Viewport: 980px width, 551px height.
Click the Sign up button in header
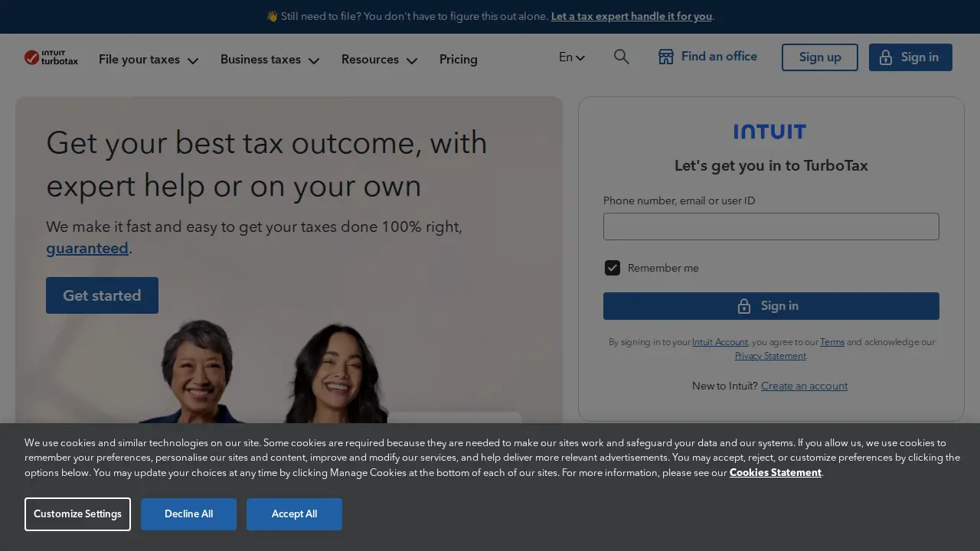click(x=819, y=57)
